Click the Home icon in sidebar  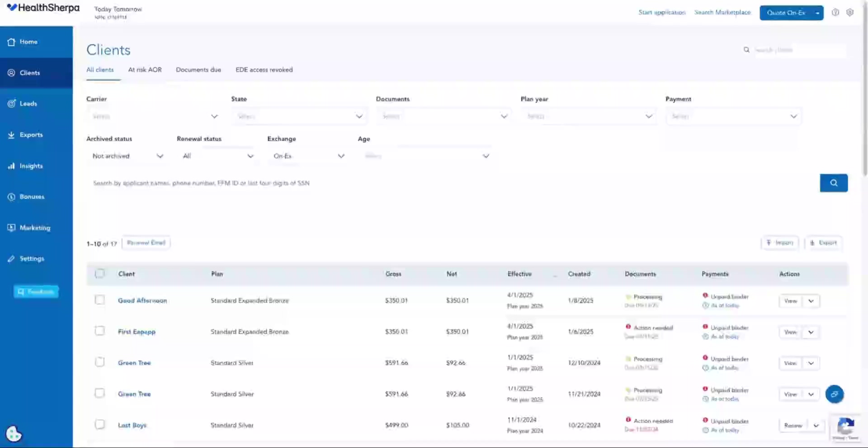coord(11,42)
